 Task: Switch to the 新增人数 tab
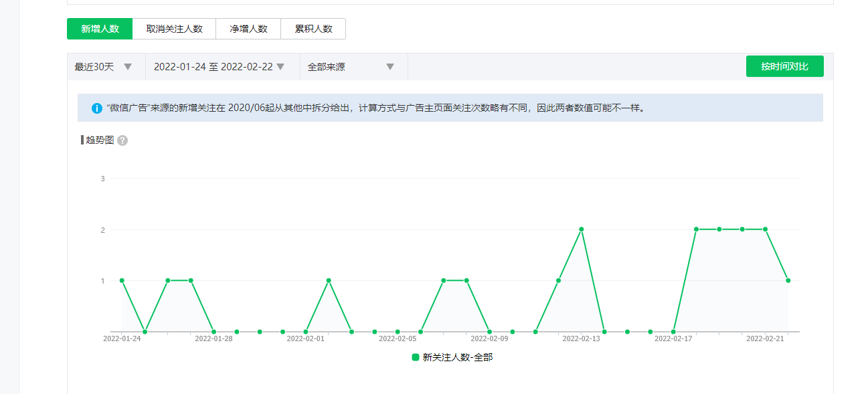point(100,29)
